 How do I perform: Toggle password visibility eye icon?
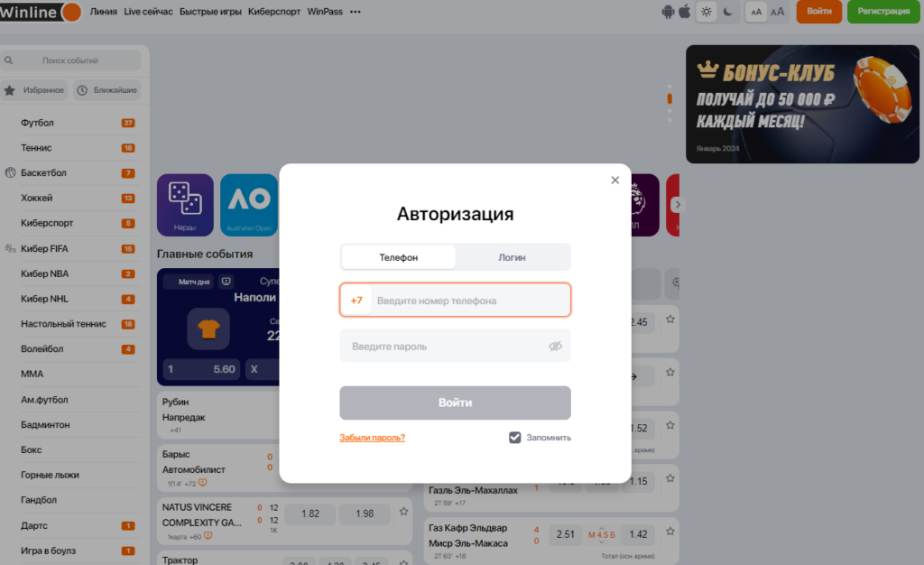click(x=555, y=347)
